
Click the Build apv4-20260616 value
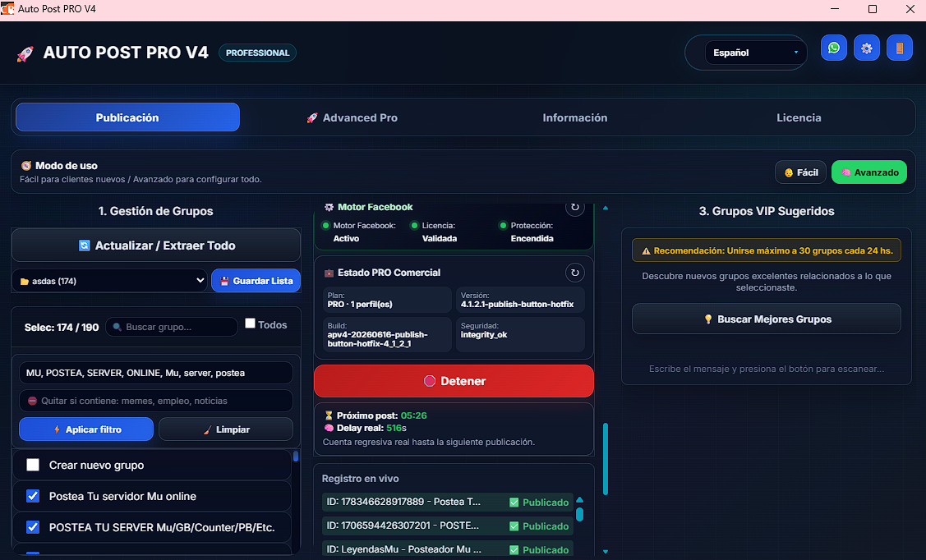tap(377, 339)
